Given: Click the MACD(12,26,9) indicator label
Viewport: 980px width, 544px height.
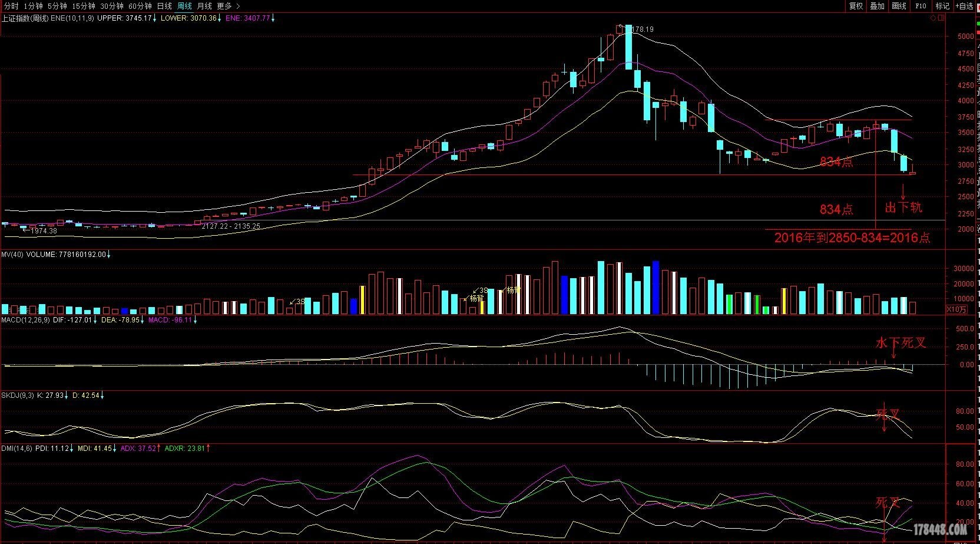Looking at the screenshot, I should click(25, 320).
